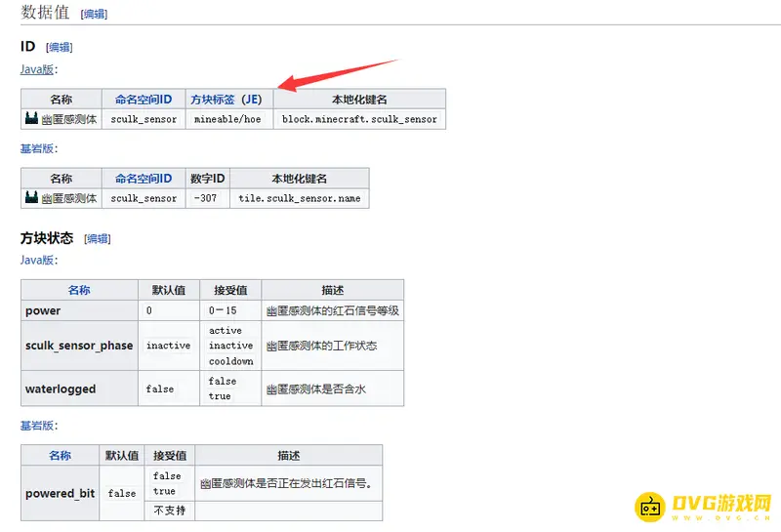
Task: Click the DVG game controller logo icon
Action: [650, 507]
